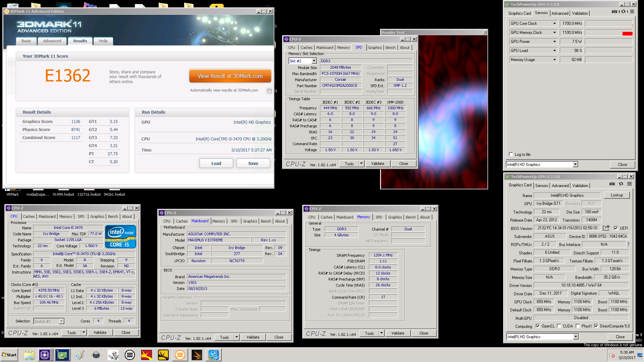Open the GPU Load sensor dropdown
Screen dimensions: 644x362
click(x=554, y=51)
